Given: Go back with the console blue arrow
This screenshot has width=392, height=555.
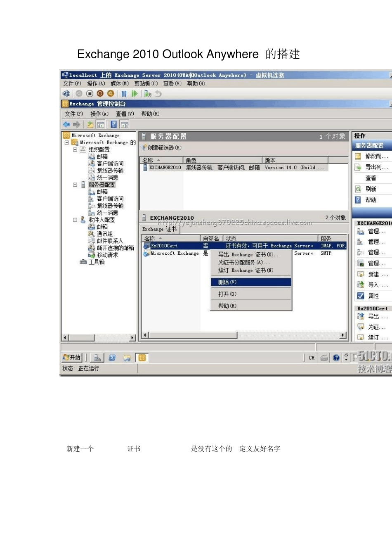Looking at the screenshot, I should tap(66, 124).
